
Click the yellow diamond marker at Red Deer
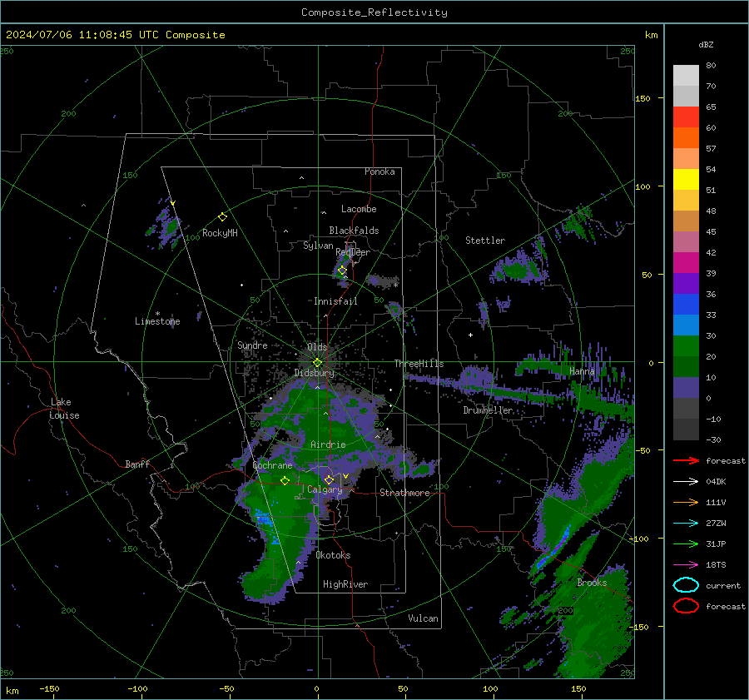[x=342, y=271]
